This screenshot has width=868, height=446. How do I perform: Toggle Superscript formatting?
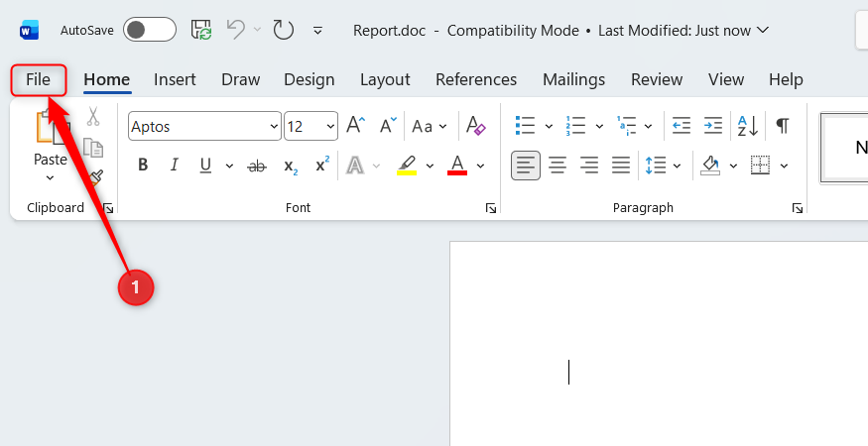coord(322,165)
